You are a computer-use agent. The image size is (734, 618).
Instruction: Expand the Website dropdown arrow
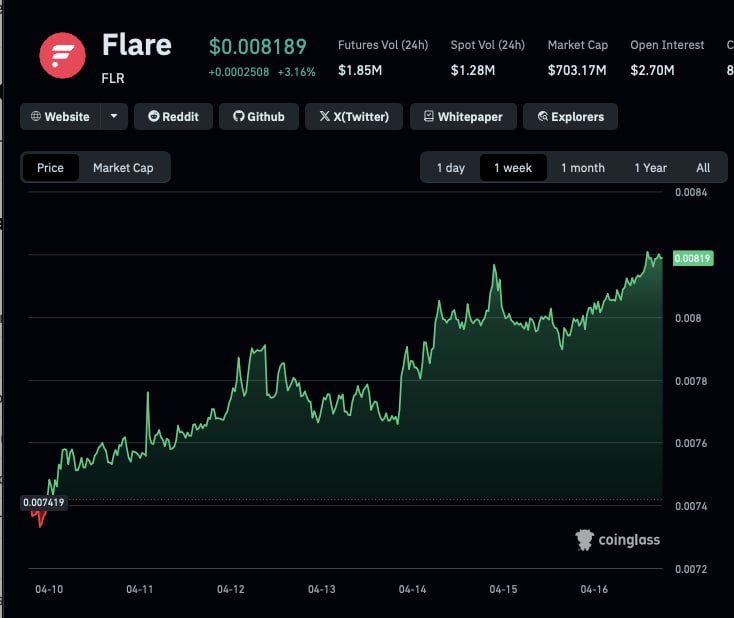pyautogui.click(x=114, y=117)
